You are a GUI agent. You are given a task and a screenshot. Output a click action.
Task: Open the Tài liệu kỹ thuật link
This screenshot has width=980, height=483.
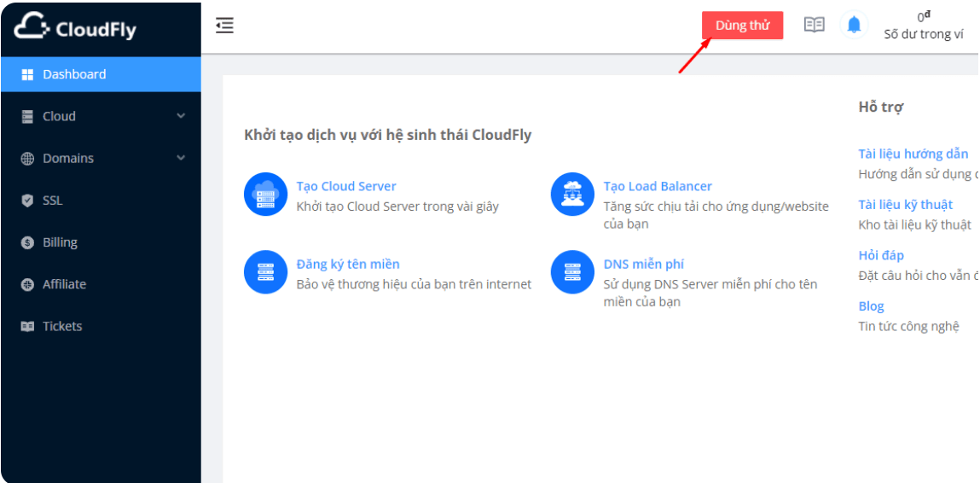(905, 205)
